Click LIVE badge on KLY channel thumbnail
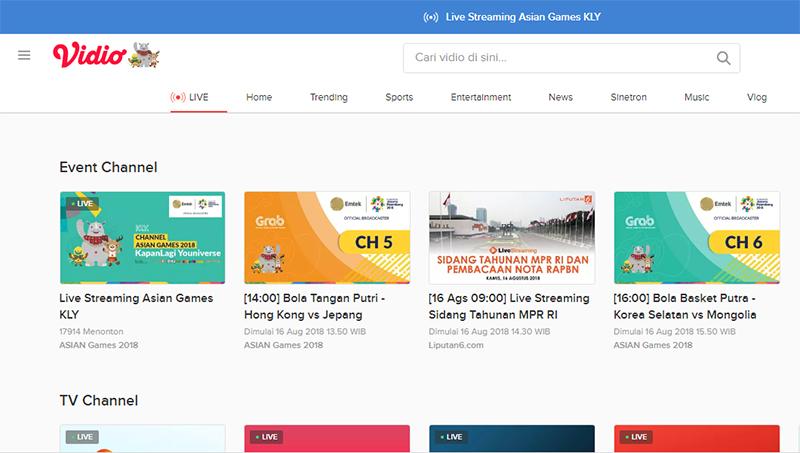Viewport: 800px width, 453px height. [83, 204]
